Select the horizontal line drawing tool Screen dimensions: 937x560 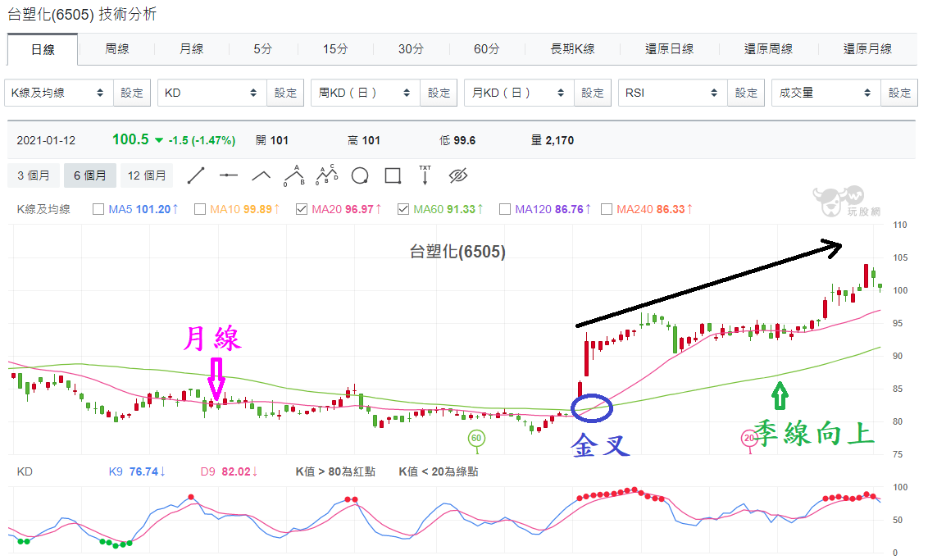pos(228,175)
